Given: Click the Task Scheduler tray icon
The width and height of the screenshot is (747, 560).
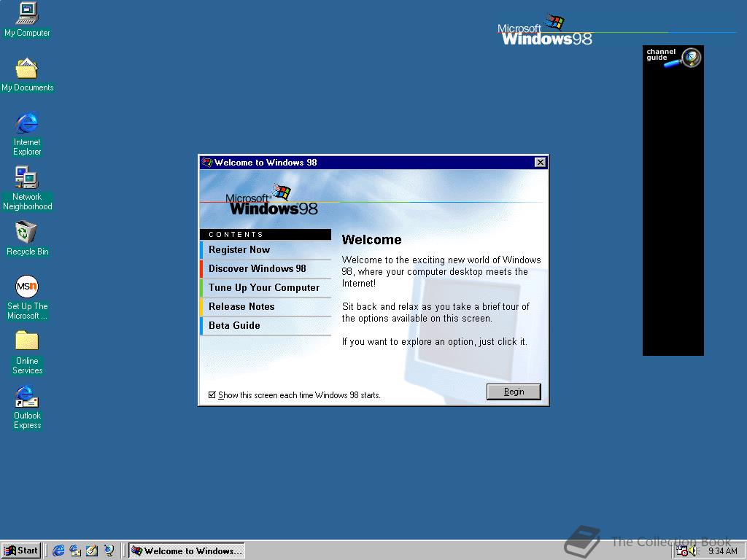Looking at the screenshot, I should coord(682,551).
